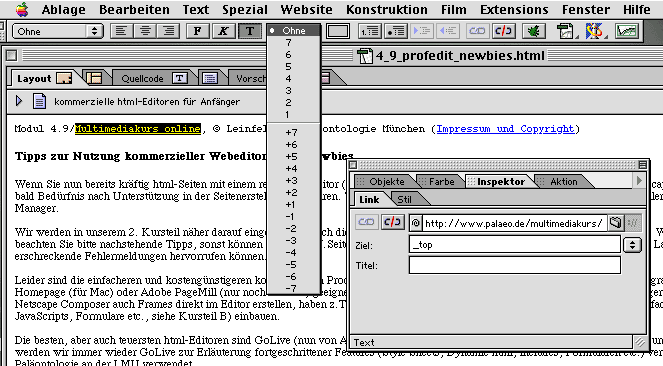The height and width of the screenshot is (366, 663).
Task: Click the greyed icon right of the Inspektor folder icon
Action: [x=633, y=223]
